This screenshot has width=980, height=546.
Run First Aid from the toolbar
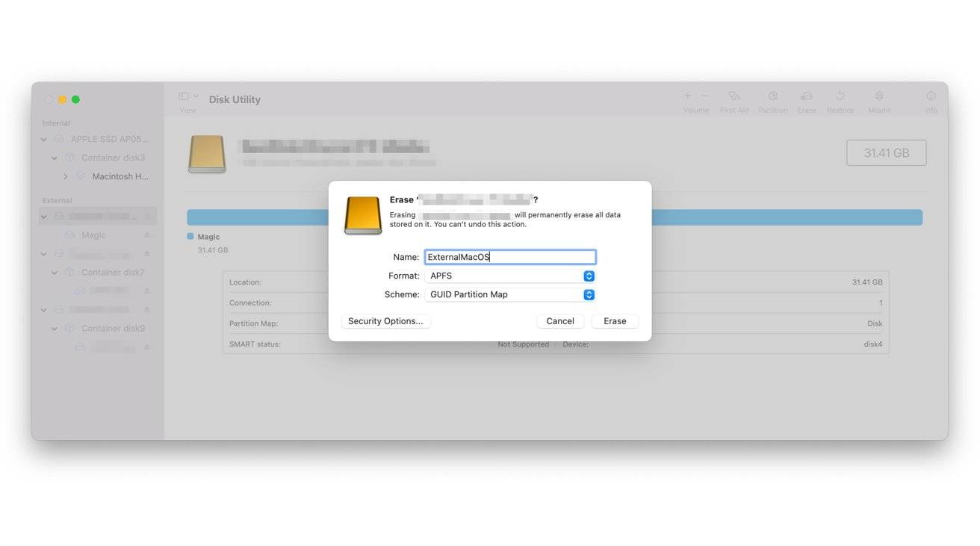click(734, 99)
